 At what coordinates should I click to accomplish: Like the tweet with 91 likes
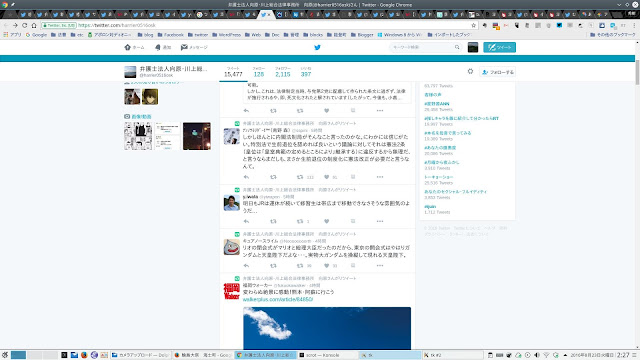point(327,177)
